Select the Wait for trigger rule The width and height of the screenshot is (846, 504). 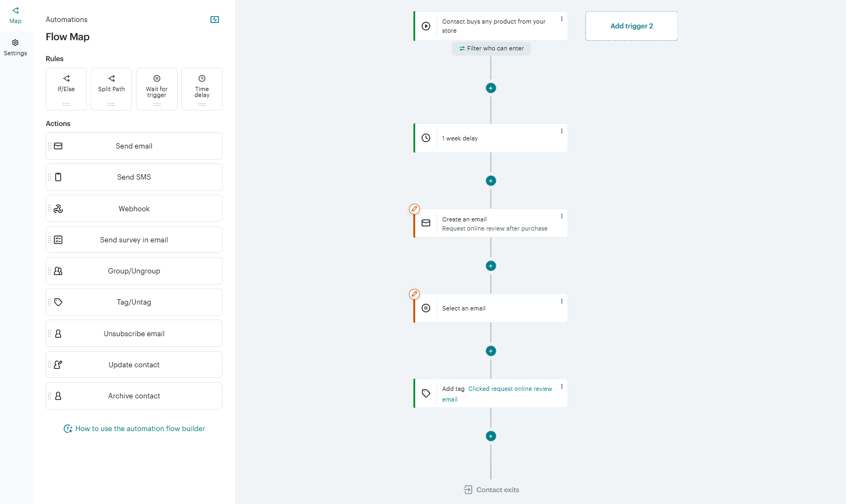[x=157, y=89]
